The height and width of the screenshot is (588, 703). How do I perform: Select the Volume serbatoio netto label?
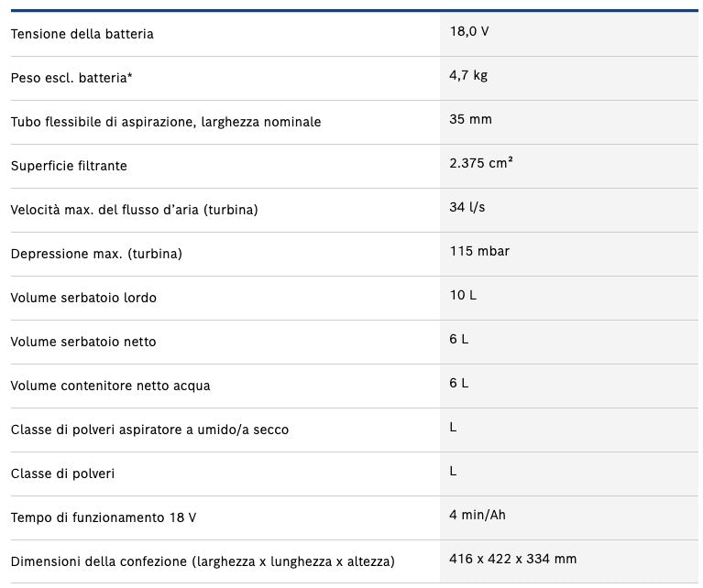tap(83, 342)
